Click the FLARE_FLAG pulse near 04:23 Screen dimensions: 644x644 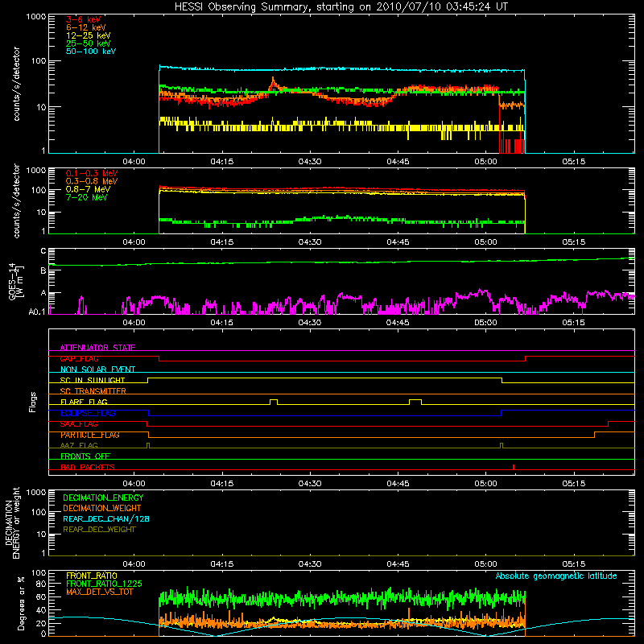click(x=274, y=402)
